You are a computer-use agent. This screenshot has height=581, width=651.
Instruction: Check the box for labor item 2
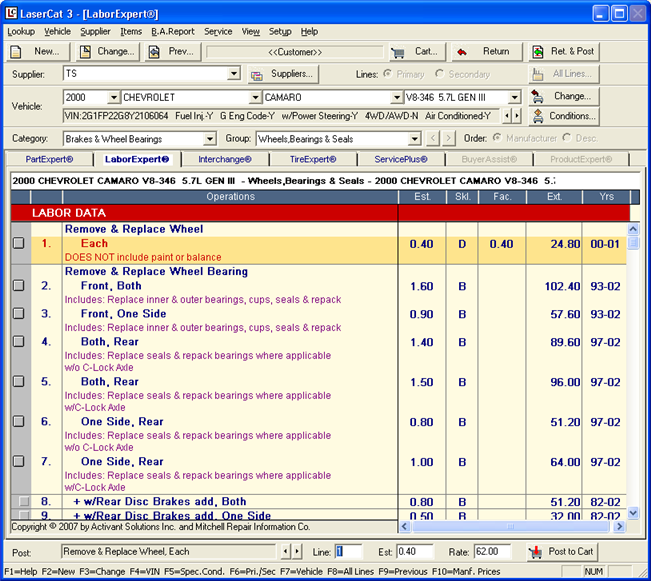19,286
